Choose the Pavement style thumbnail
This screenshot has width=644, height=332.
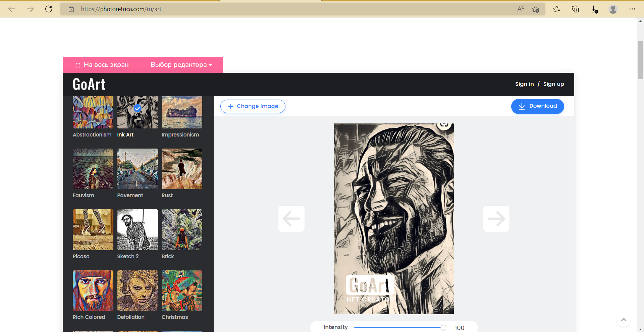tap(138, 169)
